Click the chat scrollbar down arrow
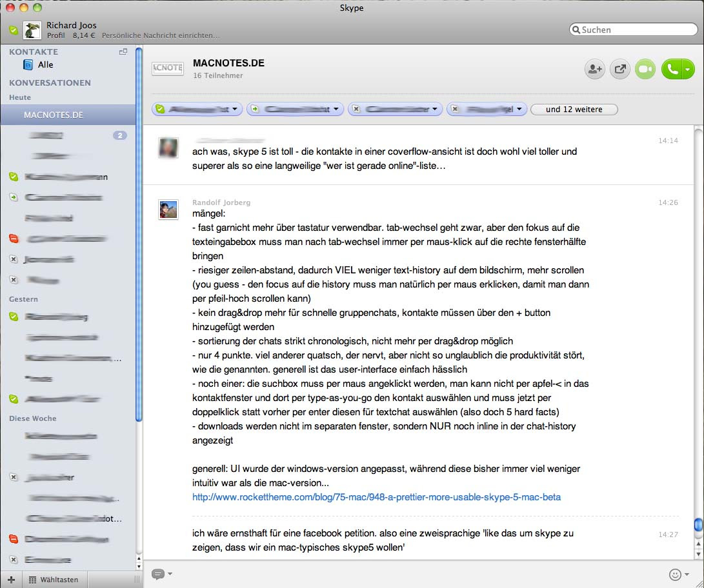 pos(698,554)
